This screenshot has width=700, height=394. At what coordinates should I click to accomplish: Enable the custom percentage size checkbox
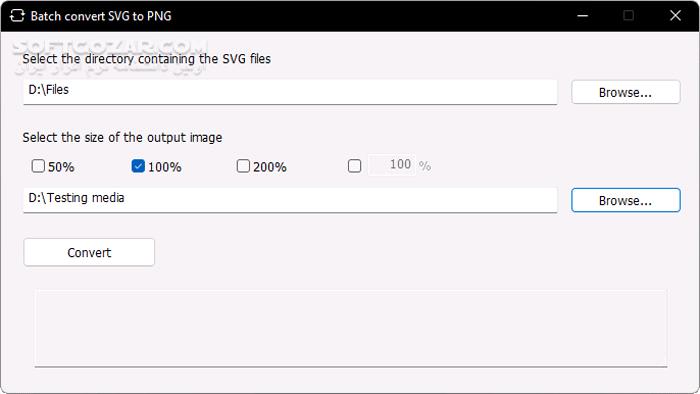[x=354, y=166]
